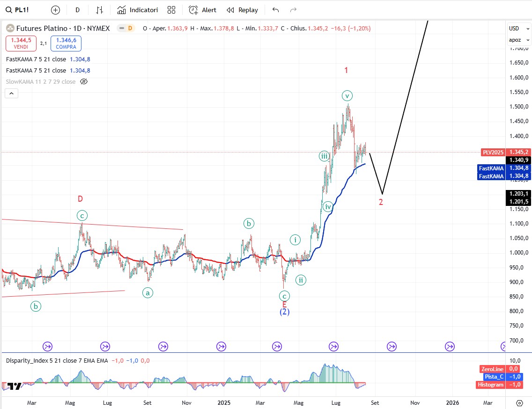The image size is (532, 409).
Task: Redo the last chart action
Action: [x=294, y=10]
